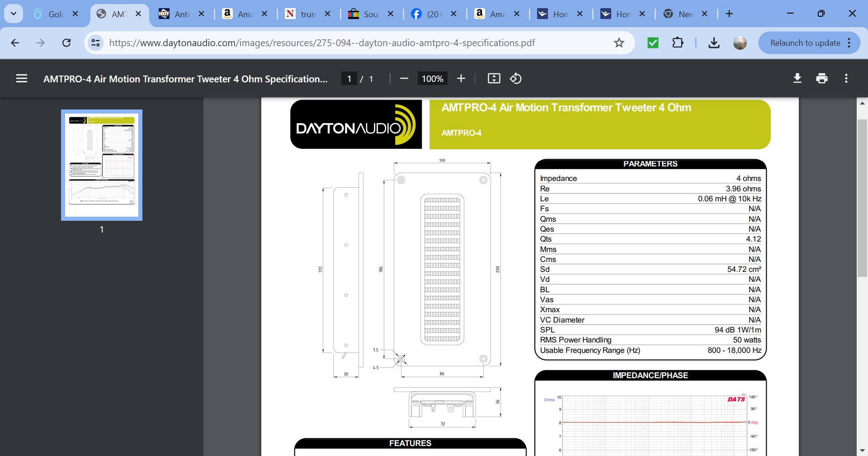868x456 pixels.
Task: Close the active AMT tab
Action: pos(139,14)
